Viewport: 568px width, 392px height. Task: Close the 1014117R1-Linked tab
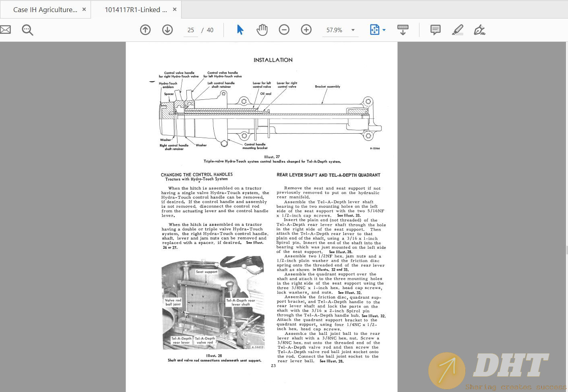(174, 9)
